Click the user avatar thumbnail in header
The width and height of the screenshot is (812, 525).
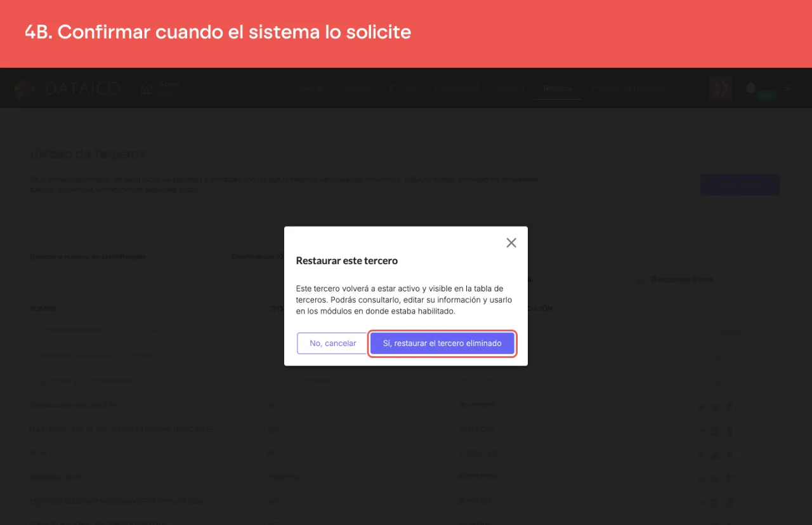click(721, 88)
